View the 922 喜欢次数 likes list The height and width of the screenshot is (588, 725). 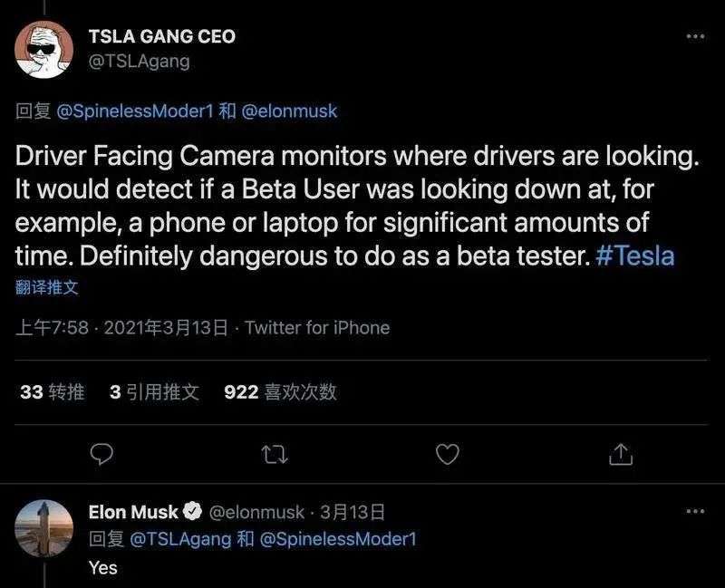point(280,391)
